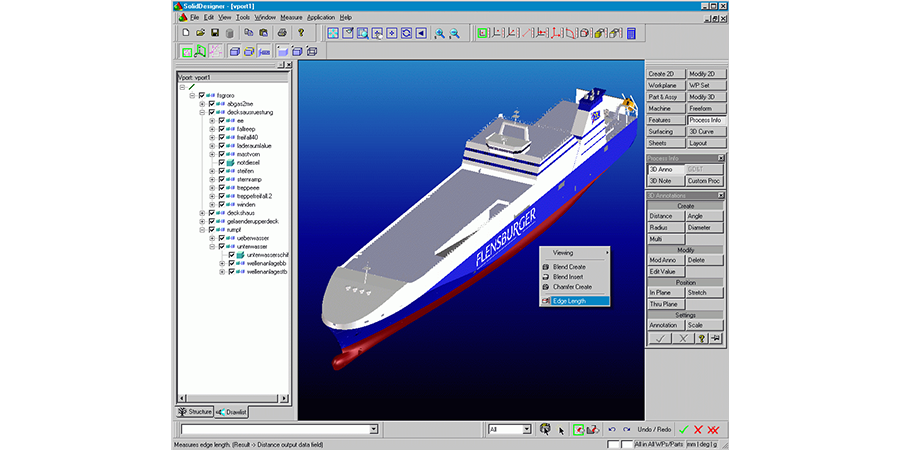
Task: Click the Process Info button
Action: click(707, 120)
